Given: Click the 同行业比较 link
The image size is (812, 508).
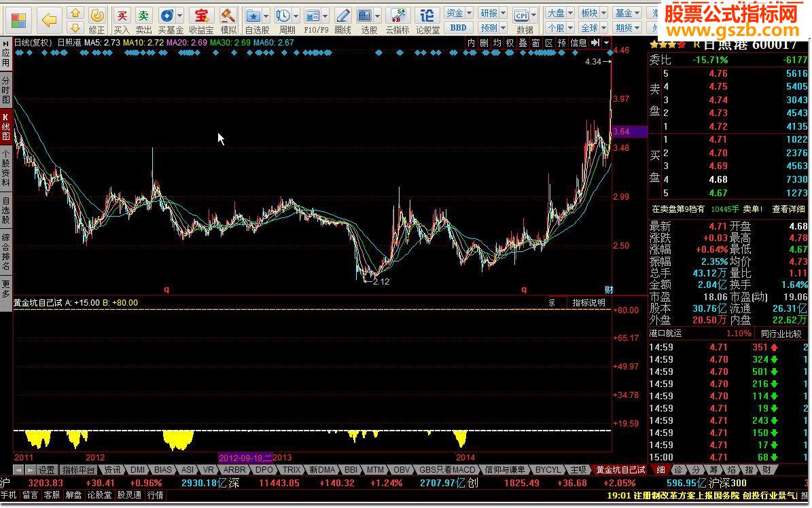Looking at the screenshot, I should point(781,333).
